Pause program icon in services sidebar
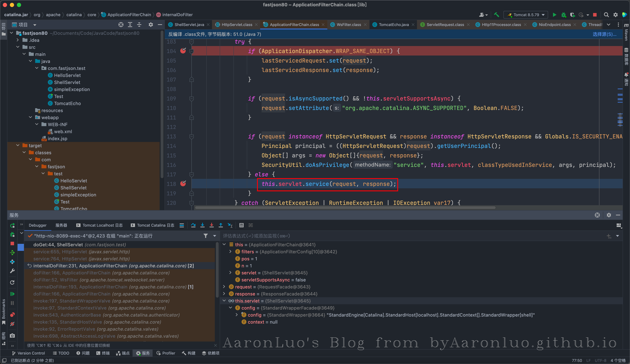The width and height of the screenshot is (630, 364). tap(12, 303)
